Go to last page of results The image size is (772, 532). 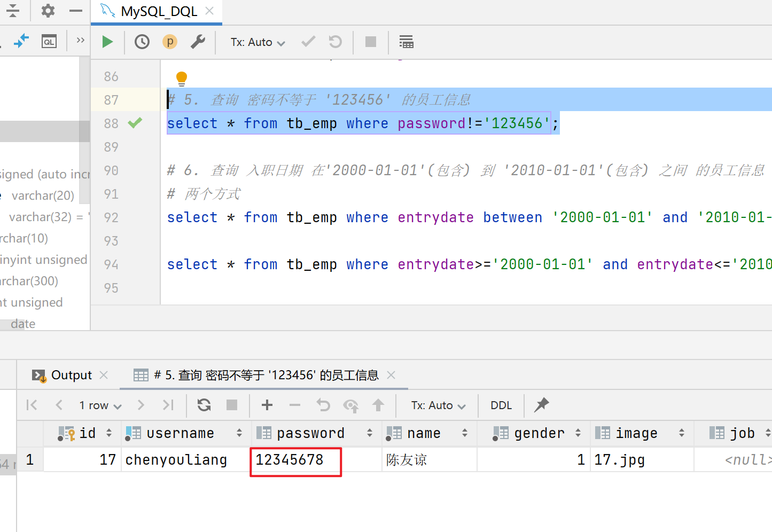click(x=168, y=405)
